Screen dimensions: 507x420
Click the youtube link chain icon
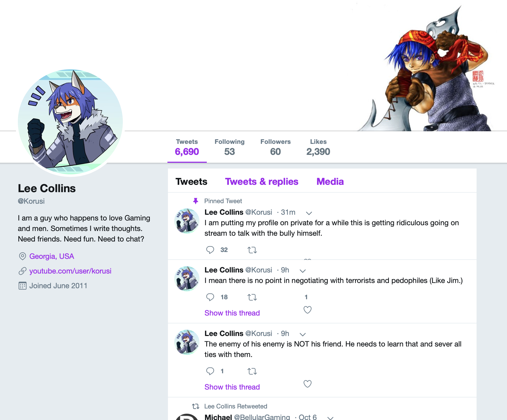coord(23,271)
